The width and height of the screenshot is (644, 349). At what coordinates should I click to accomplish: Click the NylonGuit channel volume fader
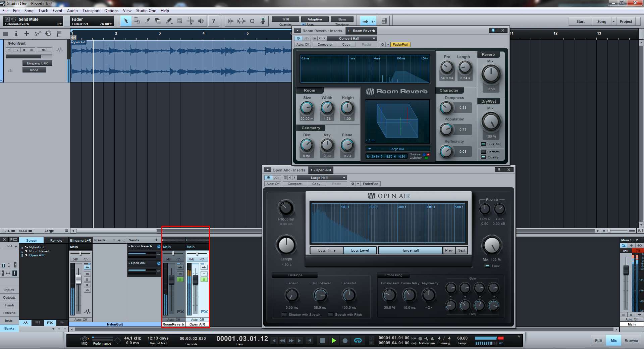point(78,279)
